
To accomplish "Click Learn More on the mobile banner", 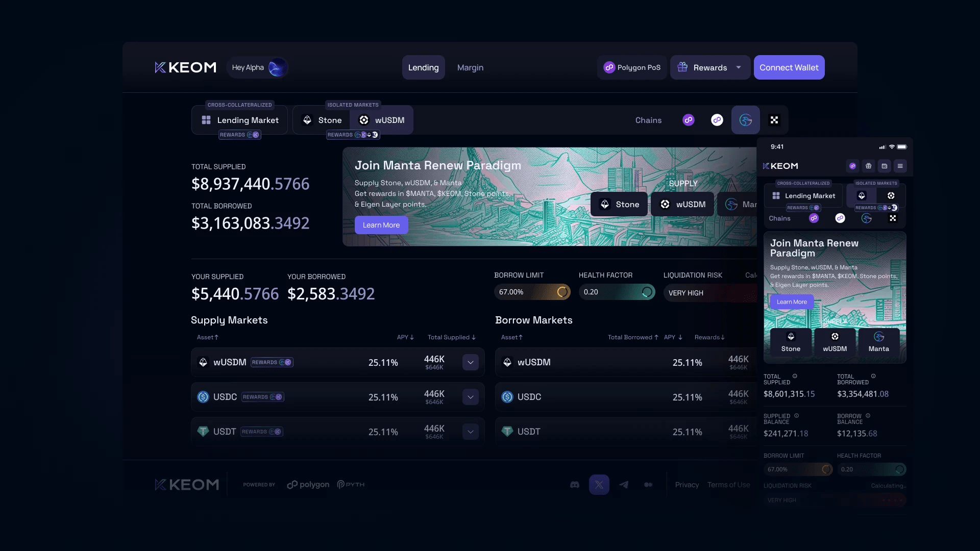I will click(x=792, y=302).
